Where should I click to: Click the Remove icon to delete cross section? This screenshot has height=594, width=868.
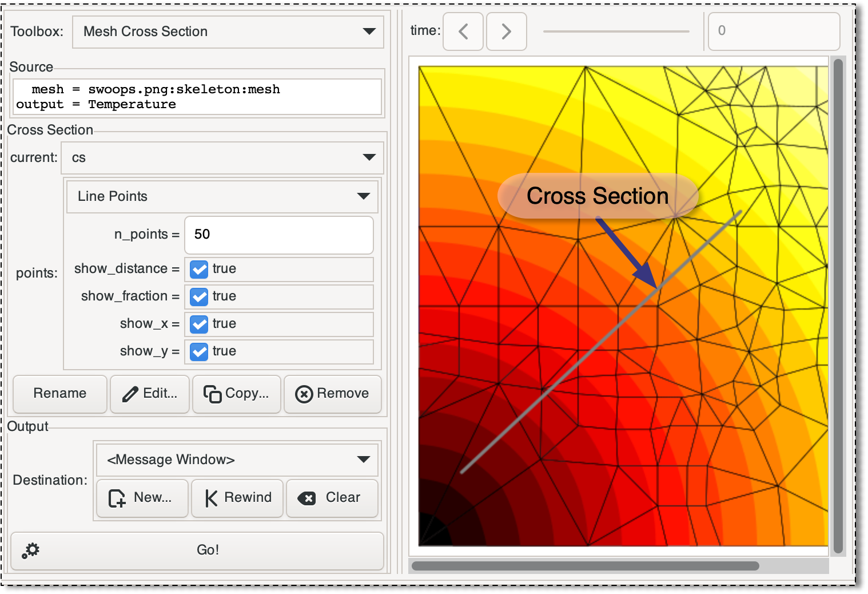click(304, 394)
